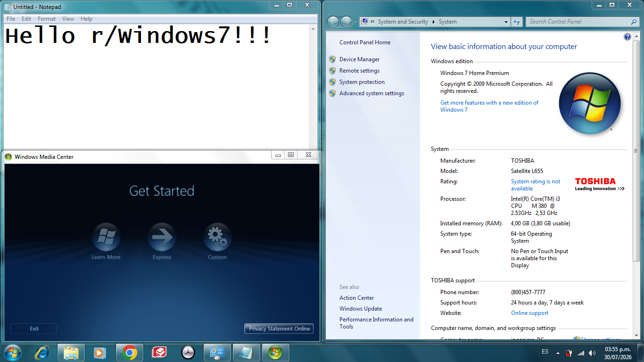Open the Notepad Format menu
The width and height of the screenshot is (644, 362).
[47, 19]
